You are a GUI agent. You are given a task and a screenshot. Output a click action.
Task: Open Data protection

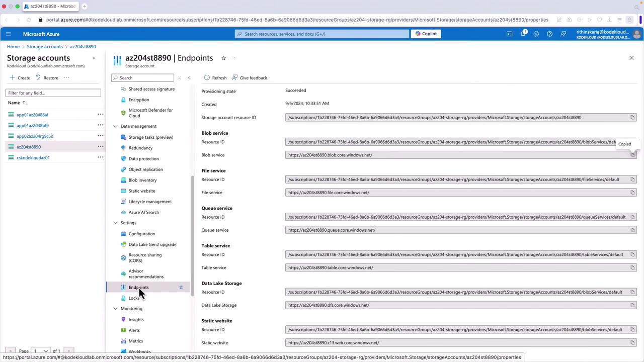143,159
